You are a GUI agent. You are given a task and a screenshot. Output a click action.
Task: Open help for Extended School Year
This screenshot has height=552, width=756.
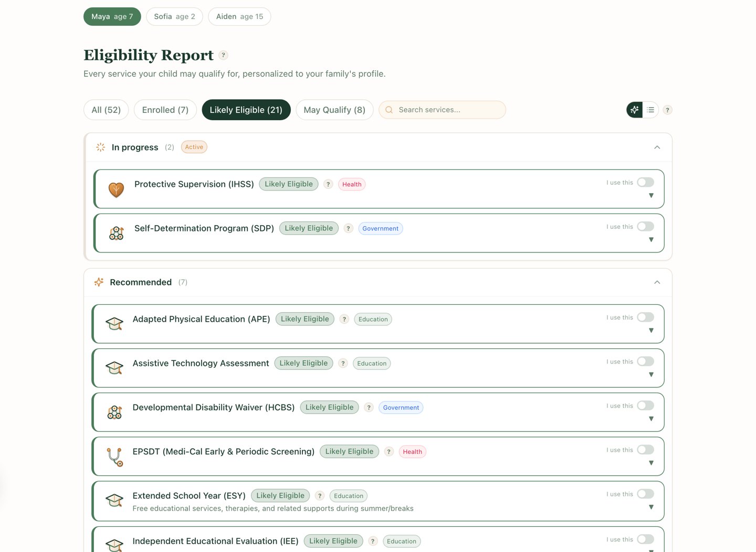pyautogui.click(x=320, y=496)
